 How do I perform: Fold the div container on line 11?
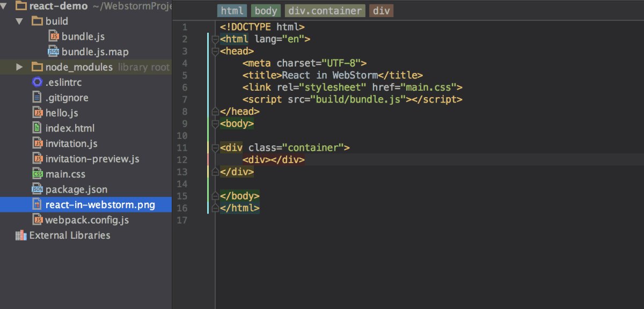(215, 148)
